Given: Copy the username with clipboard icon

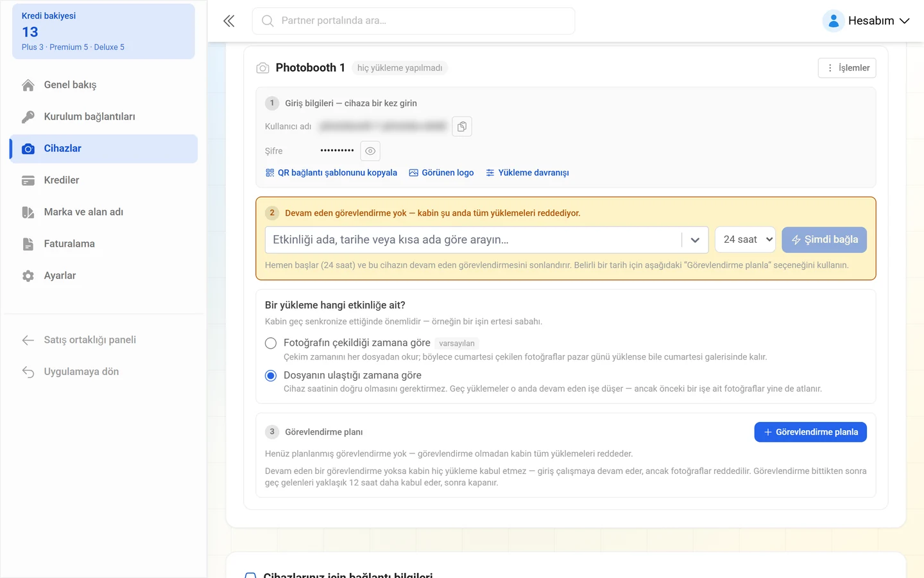Looking at the screenshot, I should click(462, 127).
